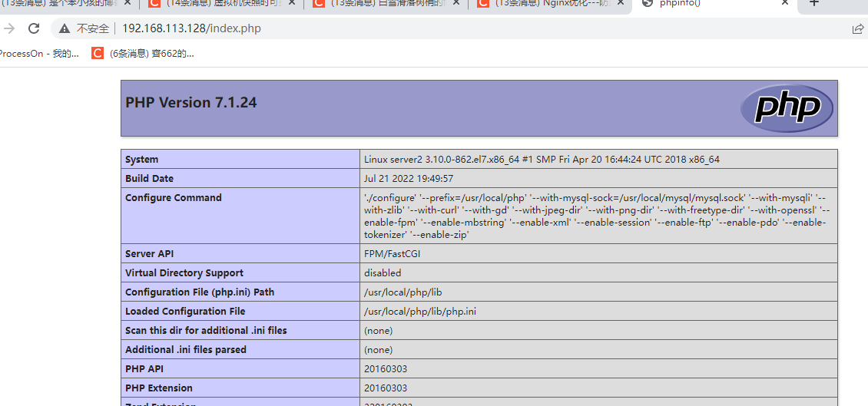This screenshot has width=868, height=406.
Task: Select the System row label
Action: [141, 160]
